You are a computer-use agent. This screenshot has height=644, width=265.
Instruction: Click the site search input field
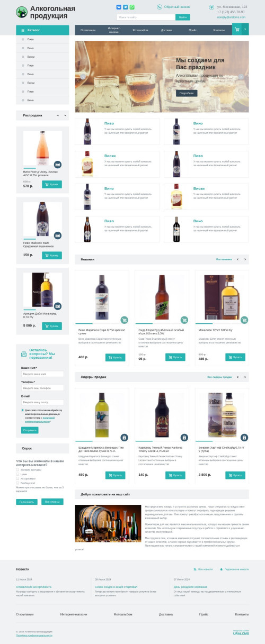click(x=146, y=17)
